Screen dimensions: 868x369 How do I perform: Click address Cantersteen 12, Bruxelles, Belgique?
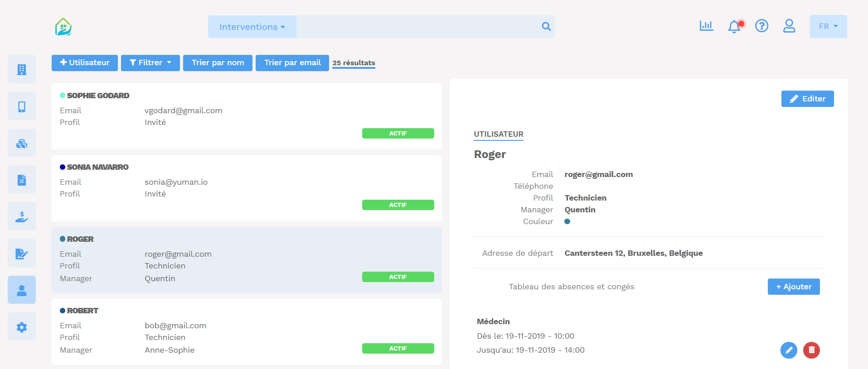pos(634,253)
